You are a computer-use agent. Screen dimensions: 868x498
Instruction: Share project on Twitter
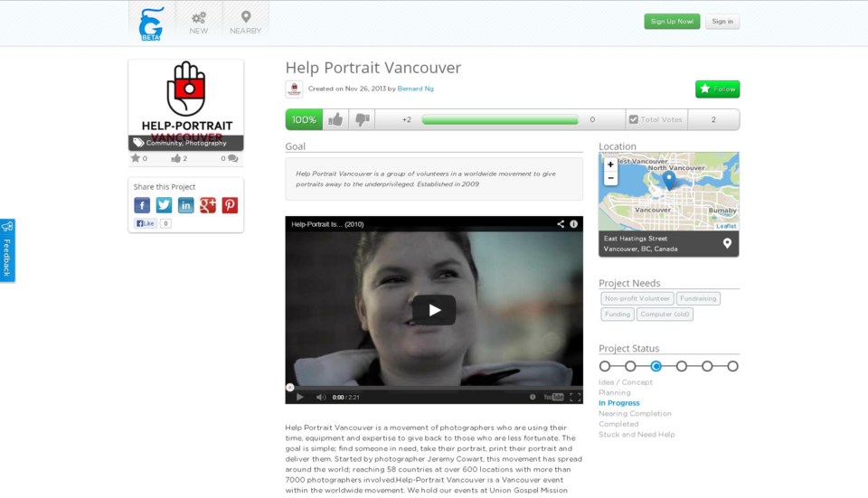[x=164, y=205]
